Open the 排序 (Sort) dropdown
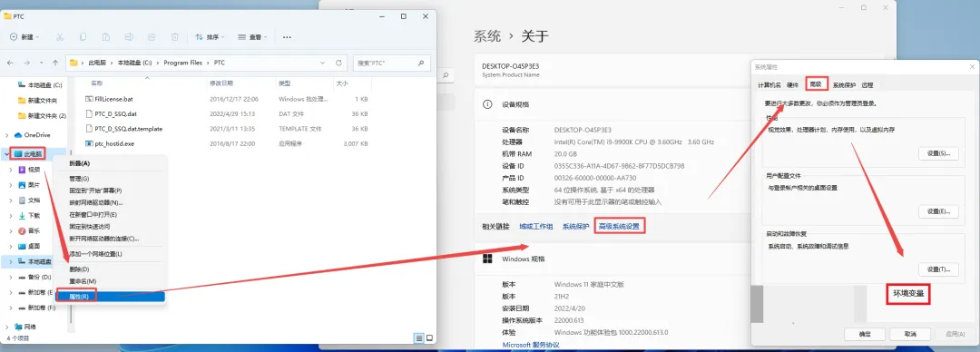980x352 pixels. [210, 37]
